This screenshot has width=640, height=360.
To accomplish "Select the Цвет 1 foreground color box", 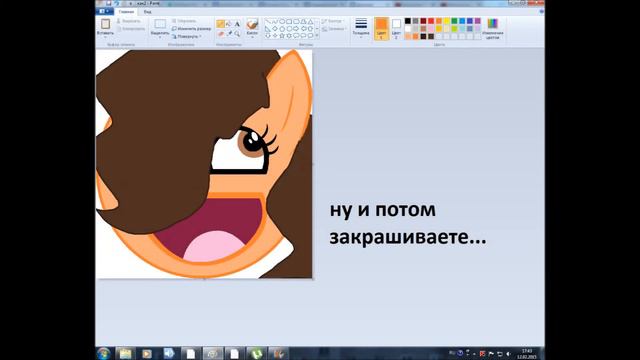I will (381, 29).
